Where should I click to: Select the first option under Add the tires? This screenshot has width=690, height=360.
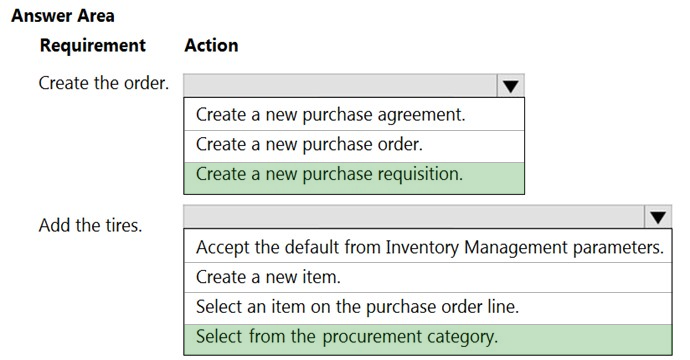(x=428, y=246)
